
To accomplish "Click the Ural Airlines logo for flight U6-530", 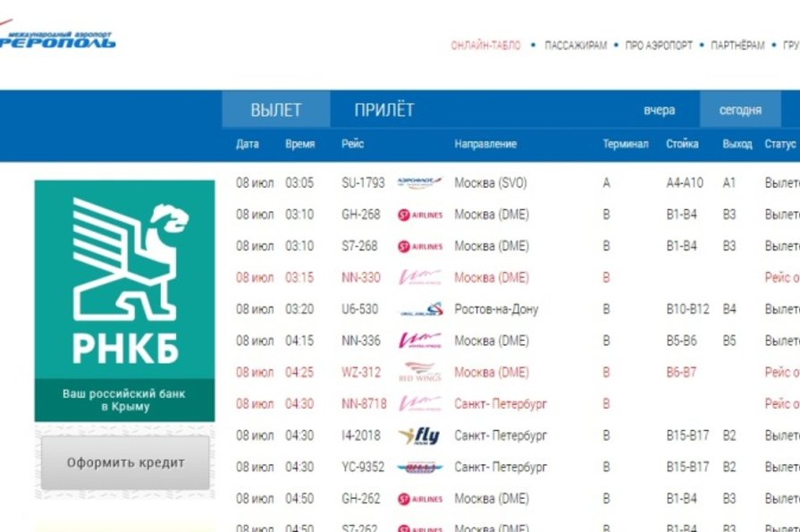I will [419, 309].
